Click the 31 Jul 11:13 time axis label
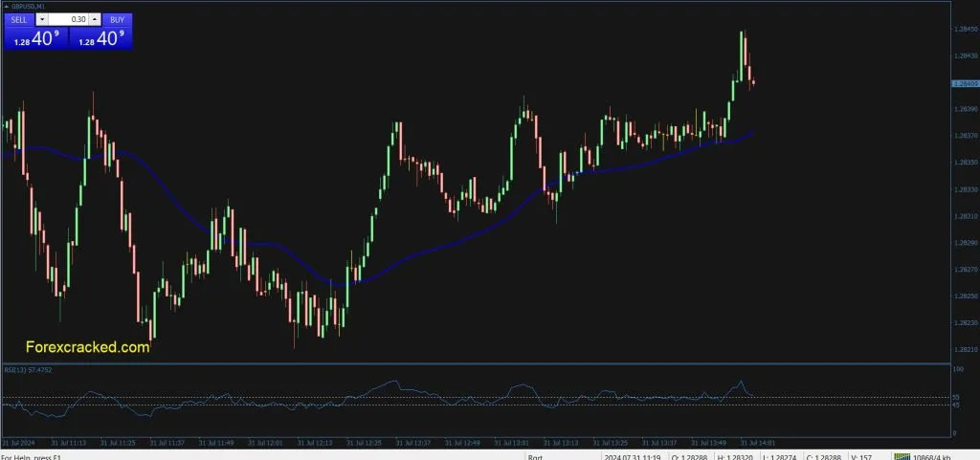This screenshot has width=980, height=460. [69, 443]
